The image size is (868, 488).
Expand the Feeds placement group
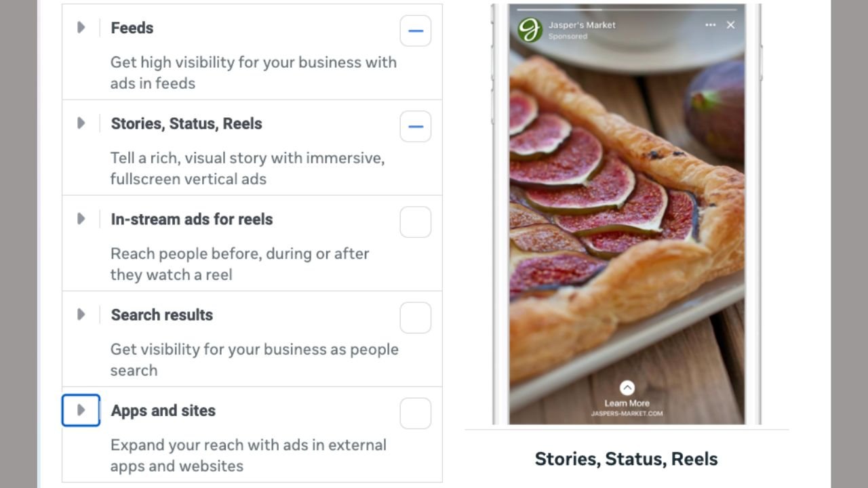click(x=81, y=28)
